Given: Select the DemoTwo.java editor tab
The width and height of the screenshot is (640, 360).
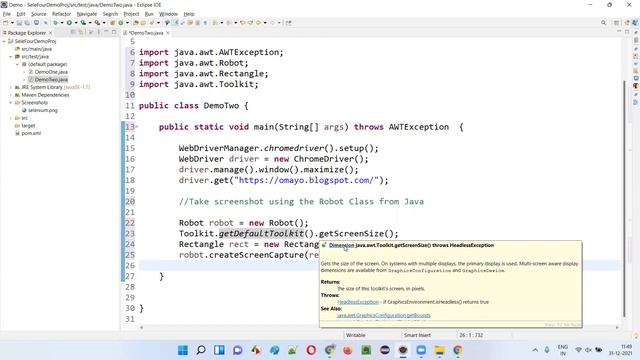Looking at the screenshot, I should tap(146, 33).
